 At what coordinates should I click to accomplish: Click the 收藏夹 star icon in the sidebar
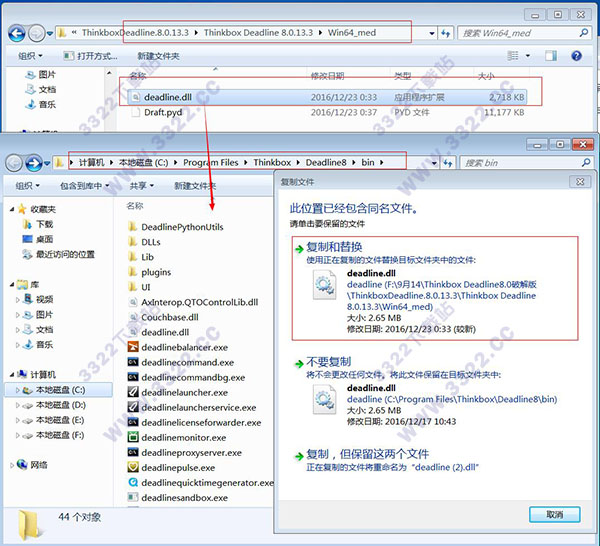point(22,209)
